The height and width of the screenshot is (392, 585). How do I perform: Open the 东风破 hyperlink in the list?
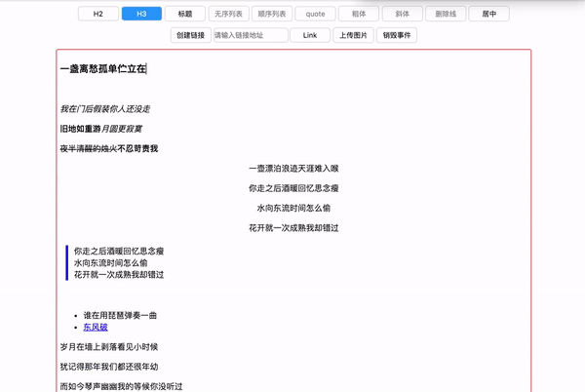tap(96, 327)
